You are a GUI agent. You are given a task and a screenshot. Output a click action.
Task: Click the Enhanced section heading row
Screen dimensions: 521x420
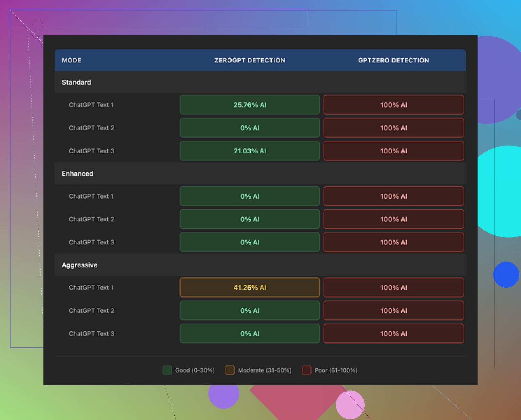pyautogui.click(x=78, y=174)
